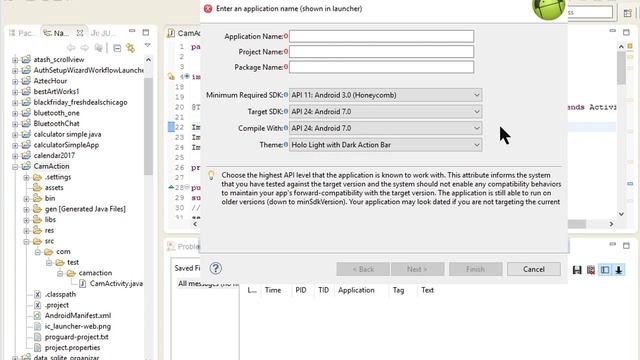Maximize the Navigator panel

tap(146, 32)
